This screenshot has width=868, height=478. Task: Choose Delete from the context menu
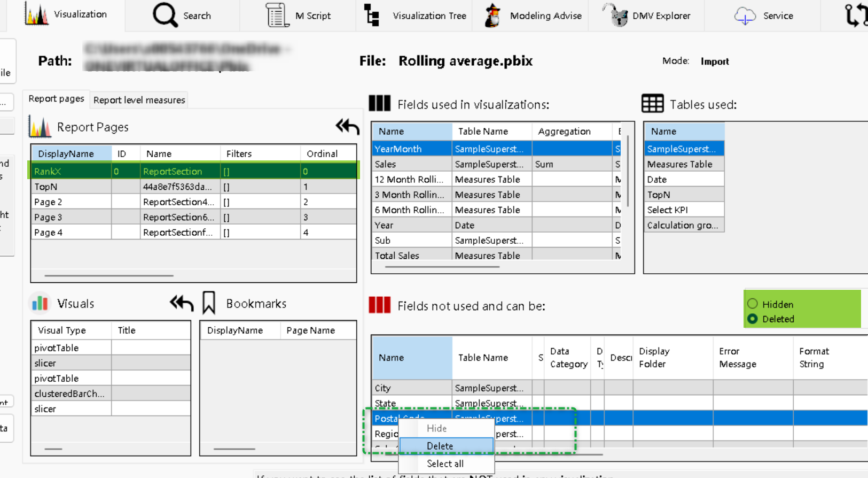pyautogui.click(x=440, y=446)
